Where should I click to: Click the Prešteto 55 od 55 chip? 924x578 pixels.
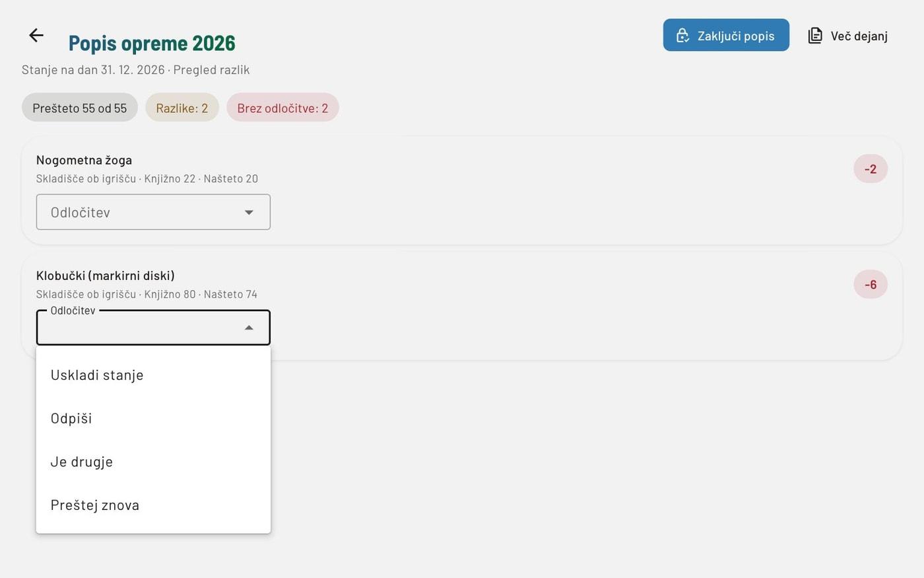point(80,108)
